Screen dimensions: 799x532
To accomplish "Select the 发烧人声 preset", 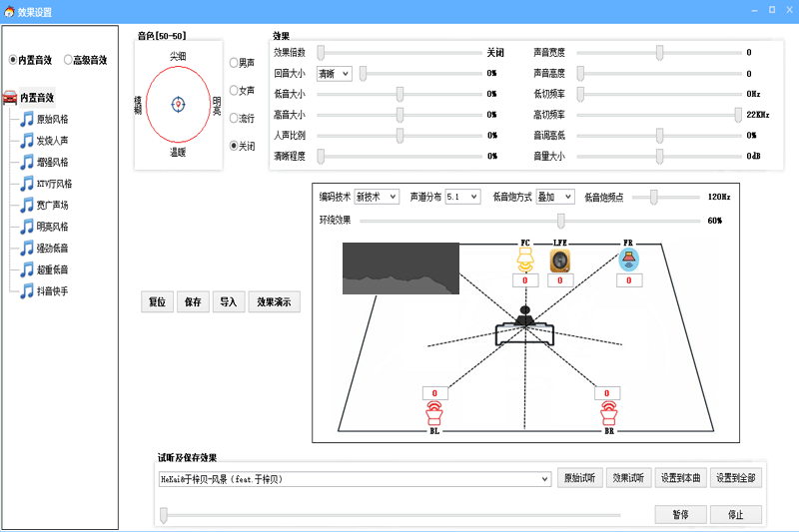I will pos(52,141).
